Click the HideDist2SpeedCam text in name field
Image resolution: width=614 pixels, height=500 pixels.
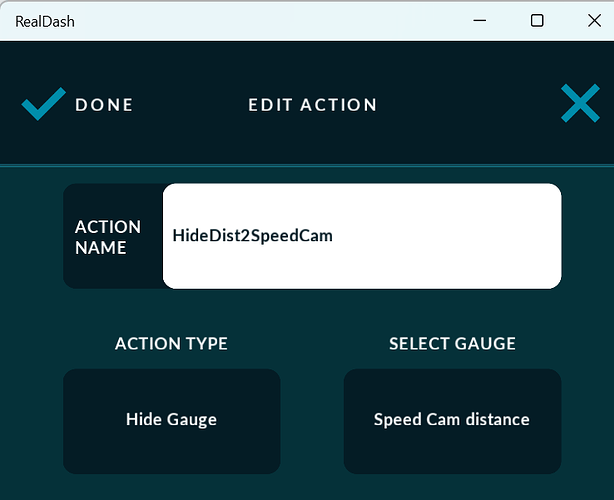point(253,236)
